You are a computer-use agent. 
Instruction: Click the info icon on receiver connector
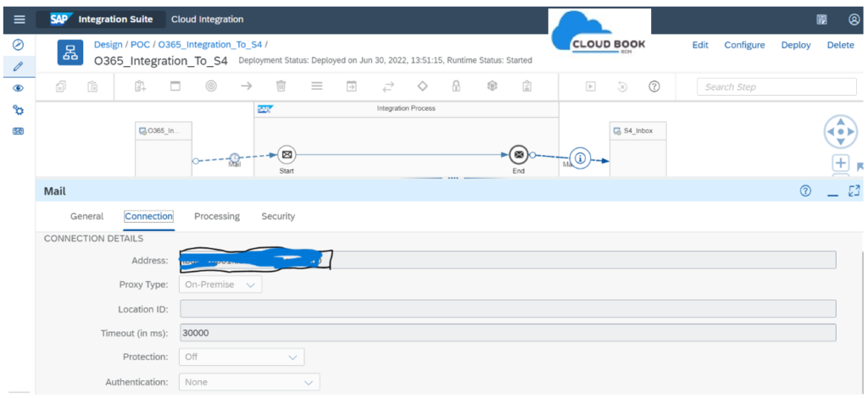click(x=580, y=158)
